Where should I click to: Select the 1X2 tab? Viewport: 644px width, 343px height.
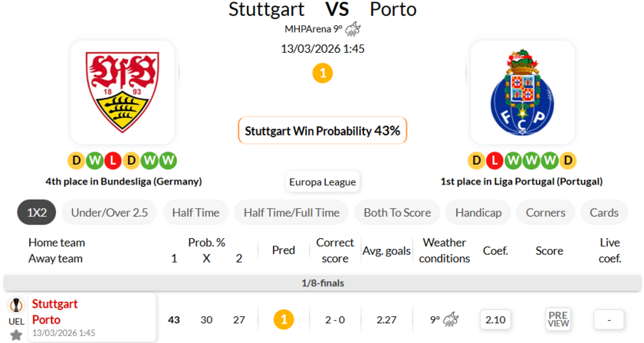(x=36, y=212)
